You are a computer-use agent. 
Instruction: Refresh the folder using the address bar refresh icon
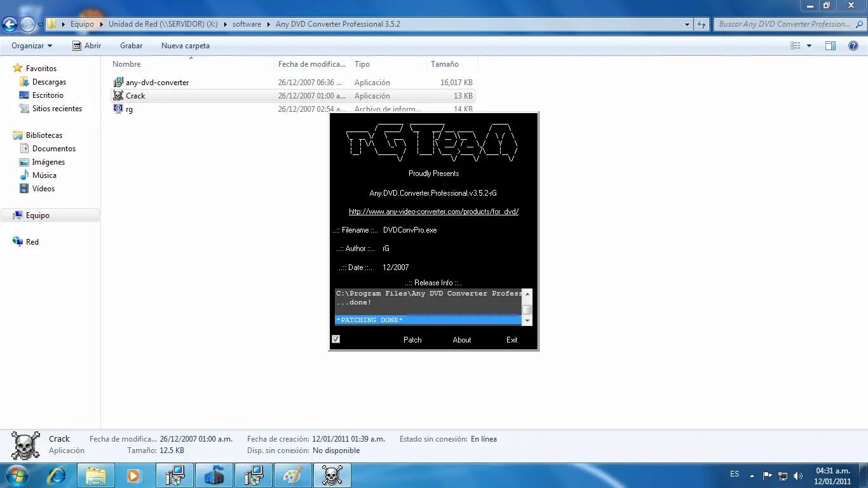pyautogui.click(x=702, y=24)
